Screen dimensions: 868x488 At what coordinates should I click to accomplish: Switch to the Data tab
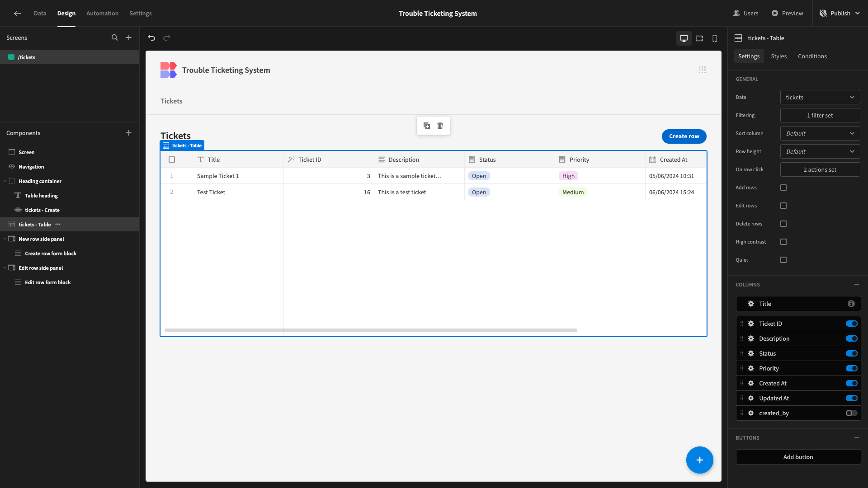click(40, 14)
